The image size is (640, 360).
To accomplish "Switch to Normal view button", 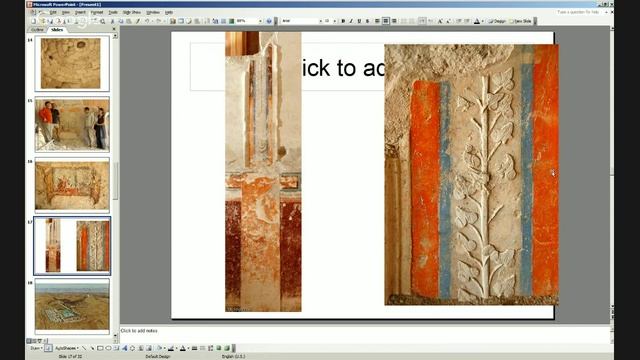I will tap(28, 340).
